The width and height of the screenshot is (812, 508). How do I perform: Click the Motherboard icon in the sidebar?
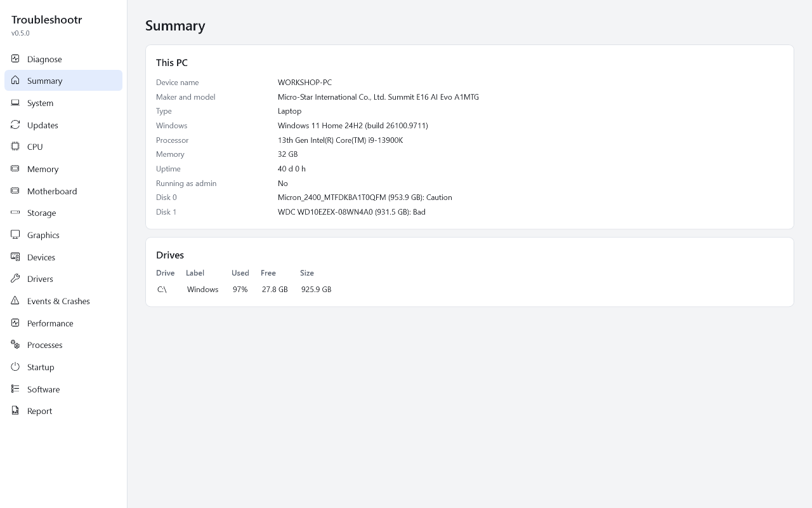[x=15, y=191]
